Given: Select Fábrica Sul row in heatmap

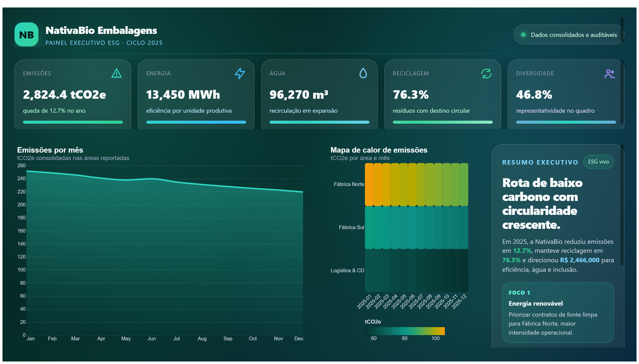Looking at the screenshot, I should 416,227.
